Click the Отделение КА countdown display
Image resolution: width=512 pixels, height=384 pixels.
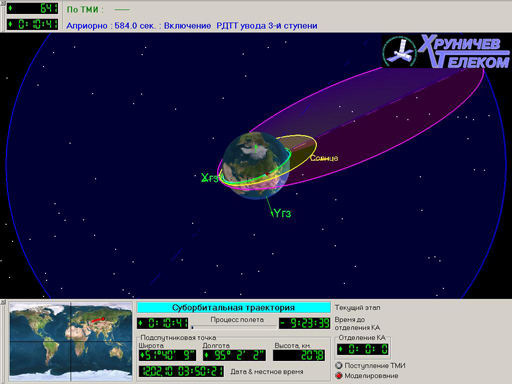coord(363,349)
